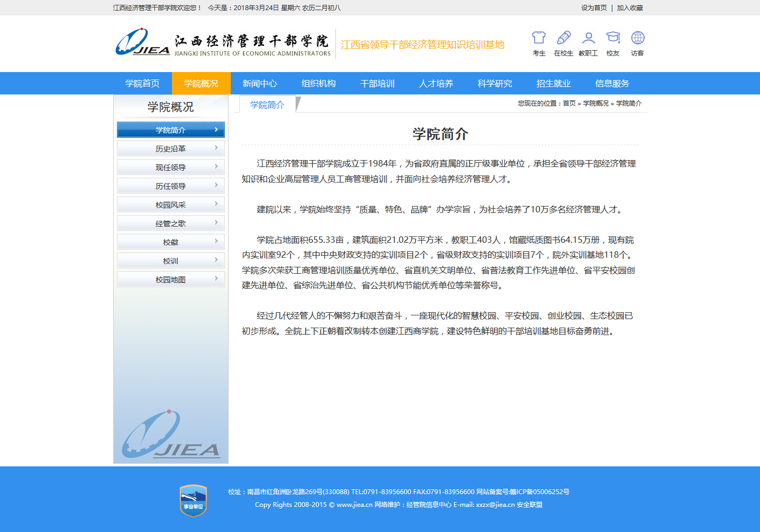Click the 考生 shirt icon
The width and height of the screenshot is (760, 532).
pos(539,37)
